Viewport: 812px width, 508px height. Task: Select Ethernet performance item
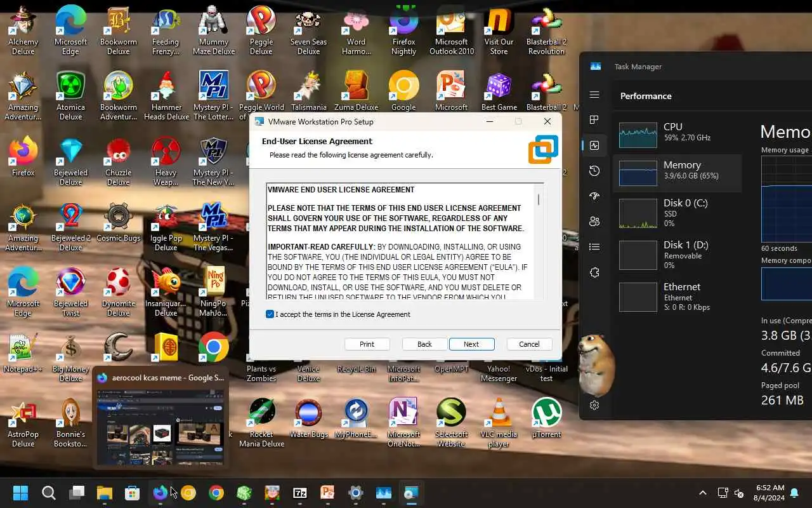678,297
